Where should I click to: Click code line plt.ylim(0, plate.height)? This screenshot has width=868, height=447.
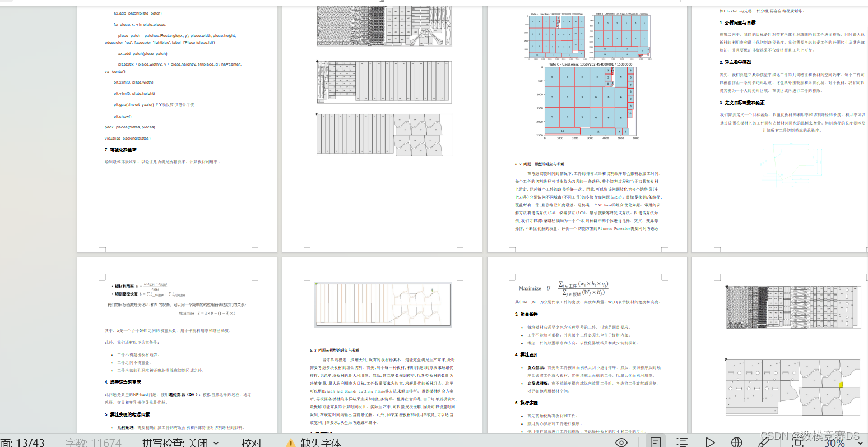pyautogui.click(x=134, y=94)
